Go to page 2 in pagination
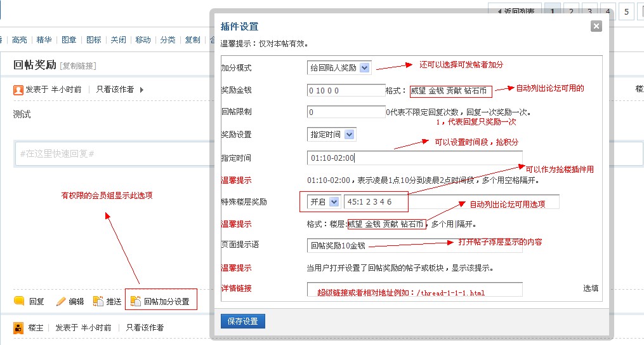This screenshot has height=345, width=644. pos(571,11)
